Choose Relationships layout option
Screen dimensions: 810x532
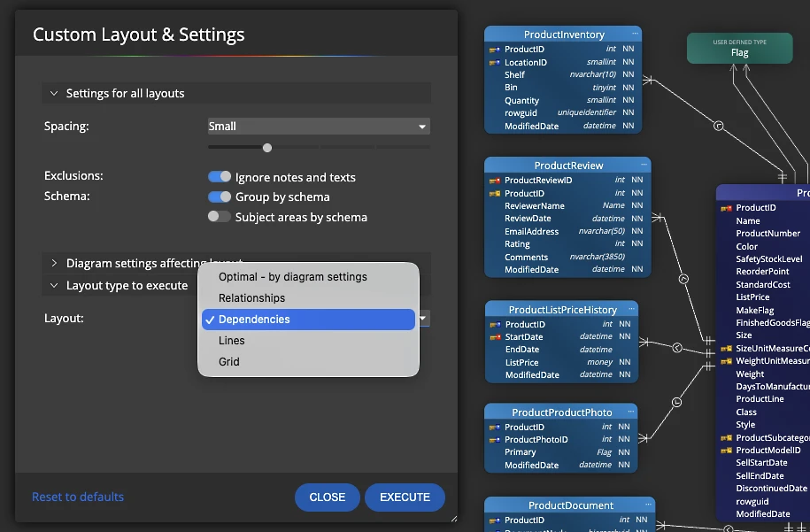[308, 298]
